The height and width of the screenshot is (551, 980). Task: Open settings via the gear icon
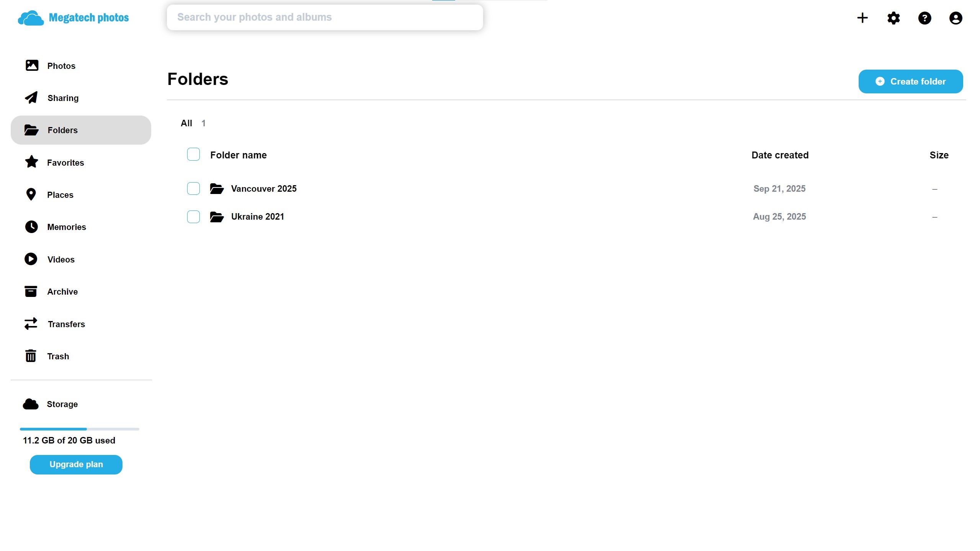click(893, 18)
